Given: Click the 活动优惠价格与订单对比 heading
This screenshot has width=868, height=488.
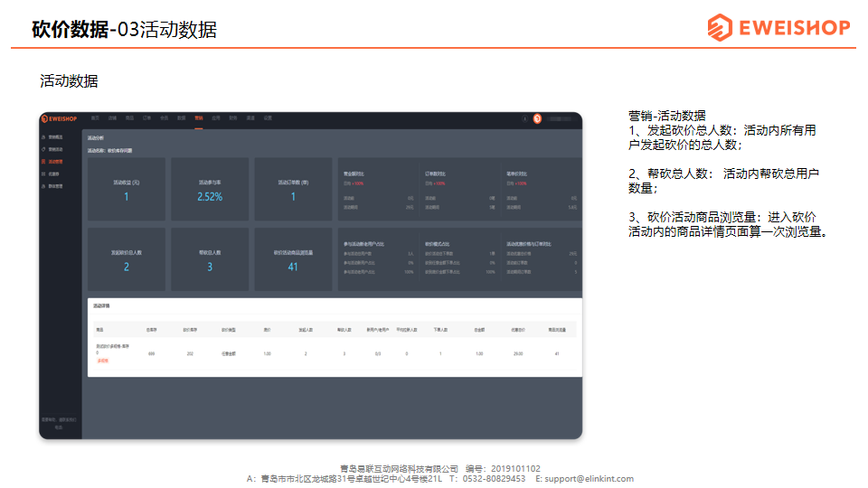Looking at the screenshot, I should 529,244.
